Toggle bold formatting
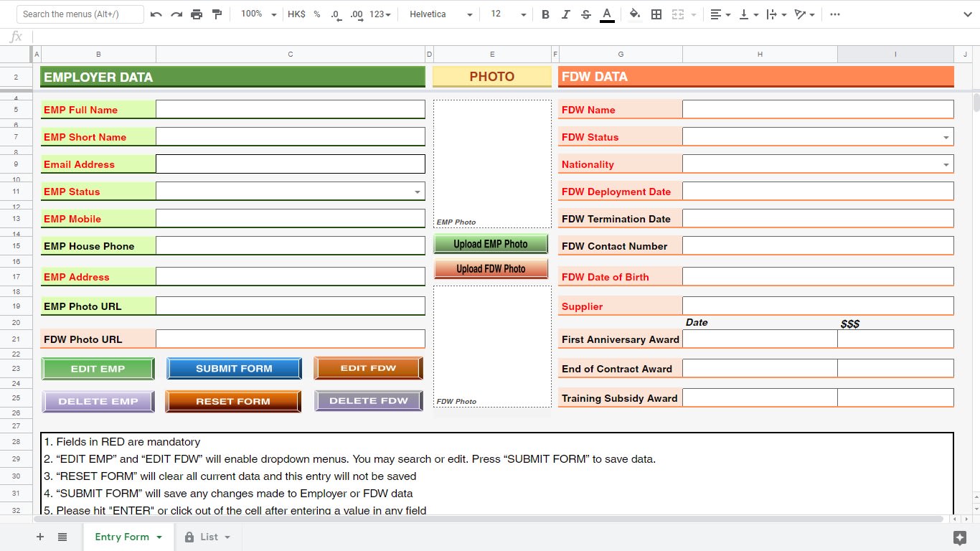The height and width of the screenshot is (551, 980). coord(545,14)
